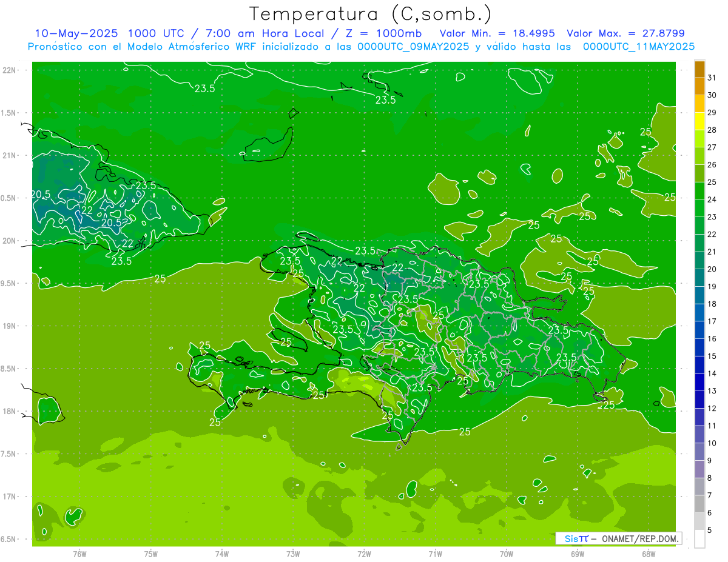
Task: Click the '18N' latitude axis label
Action: (10, 411)
